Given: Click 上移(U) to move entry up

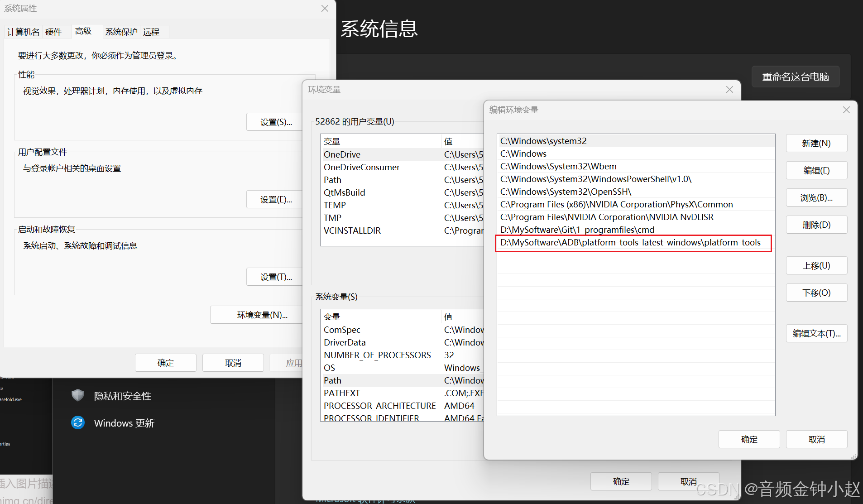Looking at the screenshot, I should (x=816, y=265).
